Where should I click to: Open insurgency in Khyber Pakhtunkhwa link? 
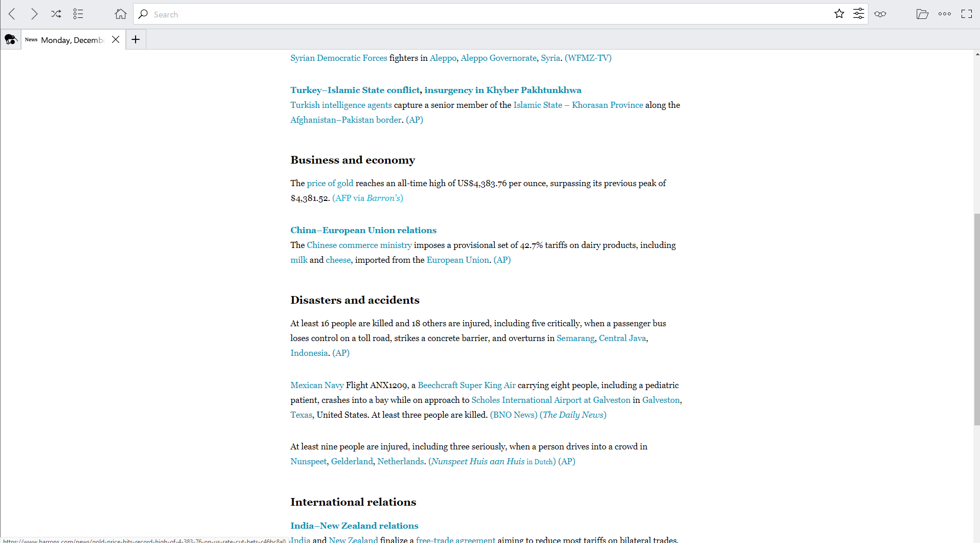click(503, 90)
